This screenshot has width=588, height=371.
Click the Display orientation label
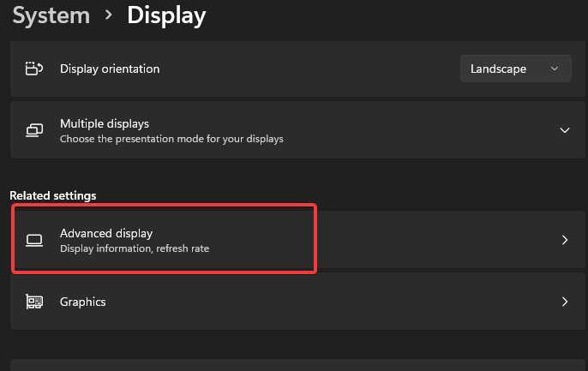[110, 69]
